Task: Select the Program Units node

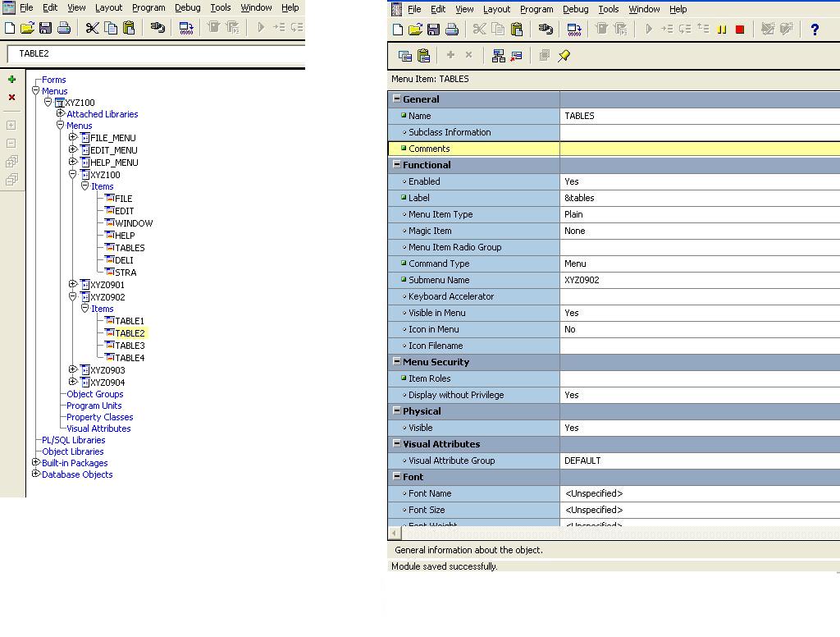Action: 94,406
